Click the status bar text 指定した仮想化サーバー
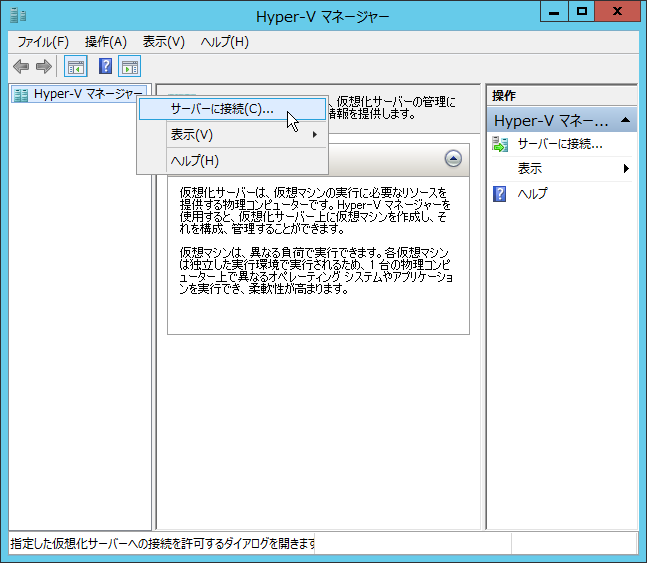 coord(163,544)
